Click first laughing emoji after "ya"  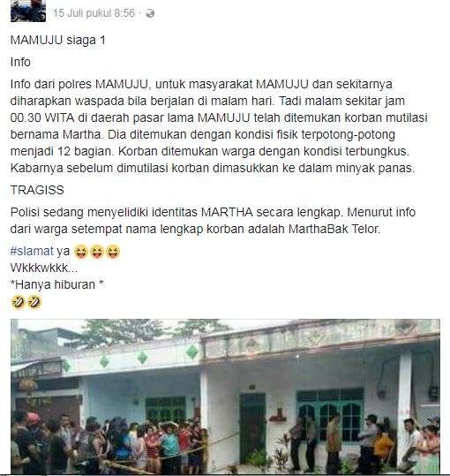(81, 252)
